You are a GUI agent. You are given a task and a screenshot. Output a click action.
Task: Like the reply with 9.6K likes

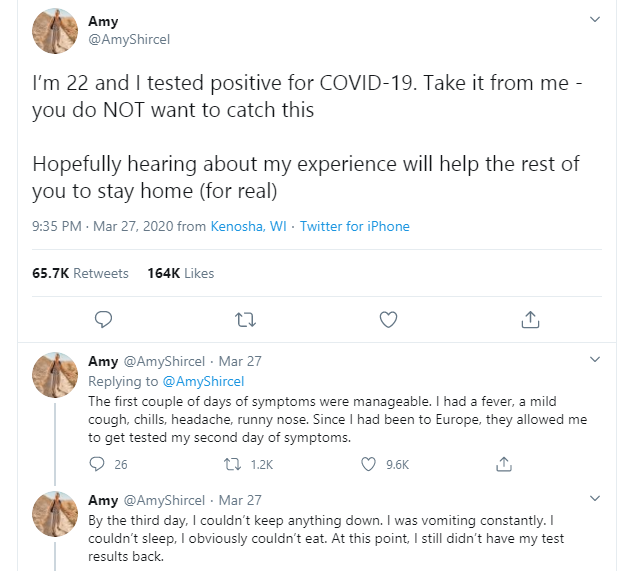369,464
